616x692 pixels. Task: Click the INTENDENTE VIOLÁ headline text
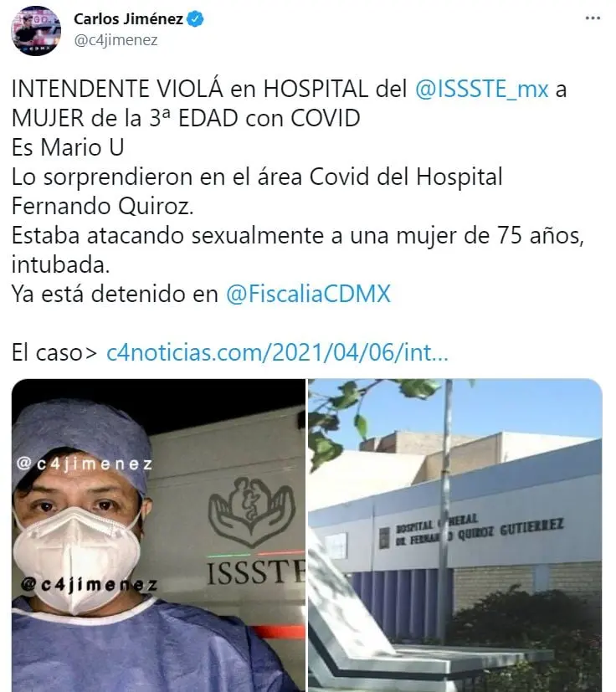pyautogui.click(x=117, y=89)
